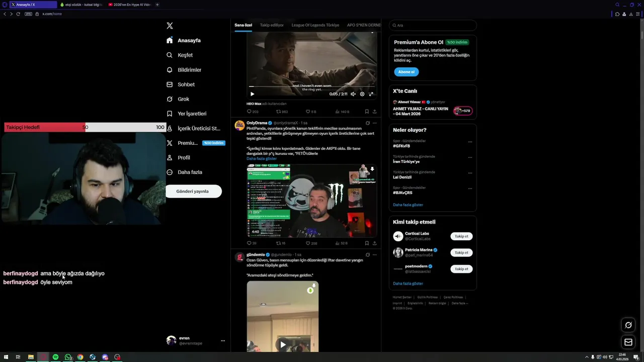Open Keşfet explore page

pos(180,55)
